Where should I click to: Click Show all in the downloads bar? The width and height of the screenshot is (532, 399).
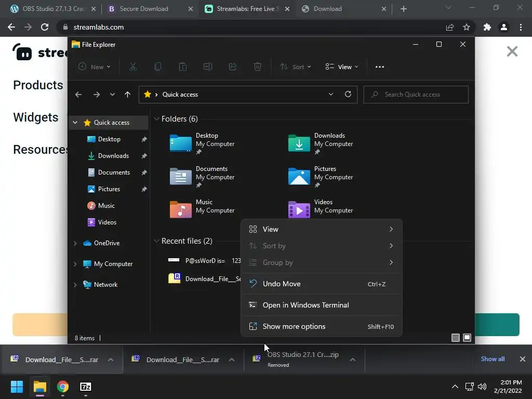coord(493,359)
